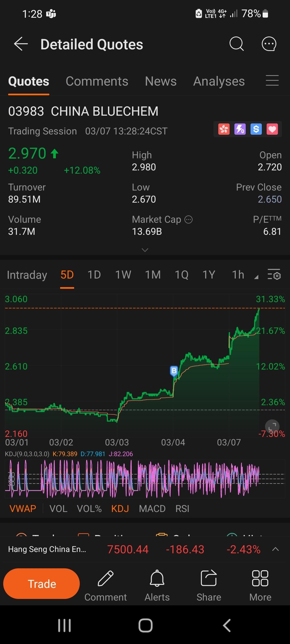
Task: Expand more quote details chevron
Action: [x=145, y=250]
